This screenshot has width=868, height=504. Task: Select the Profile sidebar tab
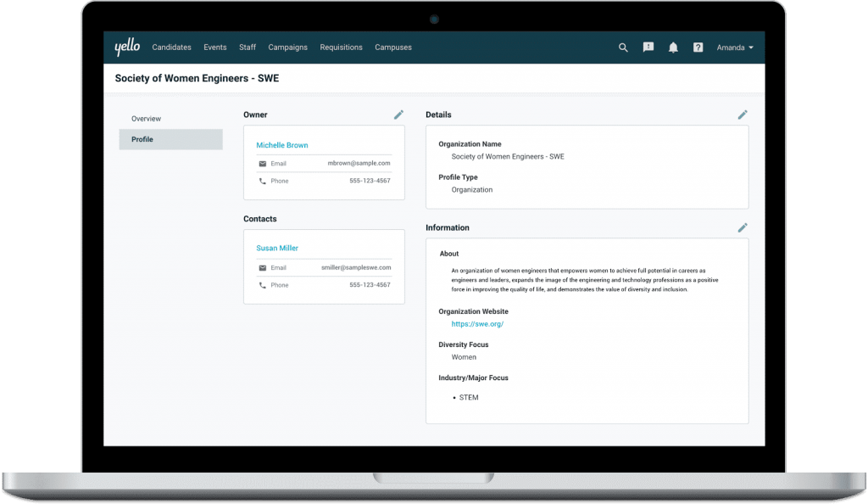(x=170, y=139)
